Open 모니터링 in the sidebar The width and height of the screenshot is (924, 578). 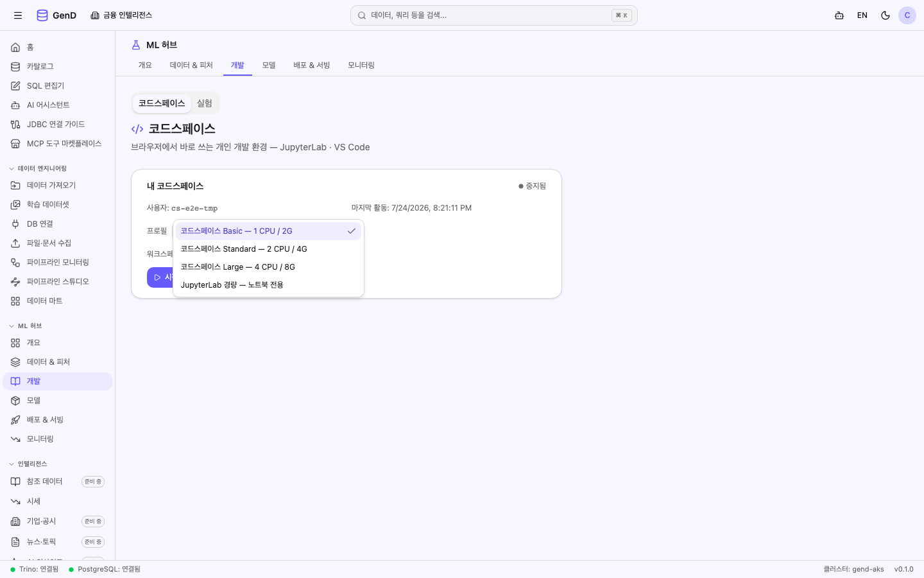click(58, 439)
